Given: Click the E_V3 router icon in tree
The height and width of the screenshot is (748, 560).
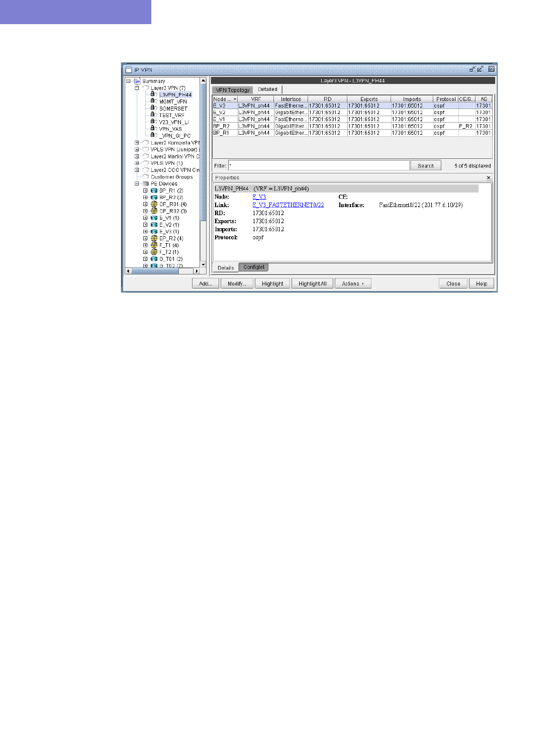Looking at the screenshot, I should (154, 231).
